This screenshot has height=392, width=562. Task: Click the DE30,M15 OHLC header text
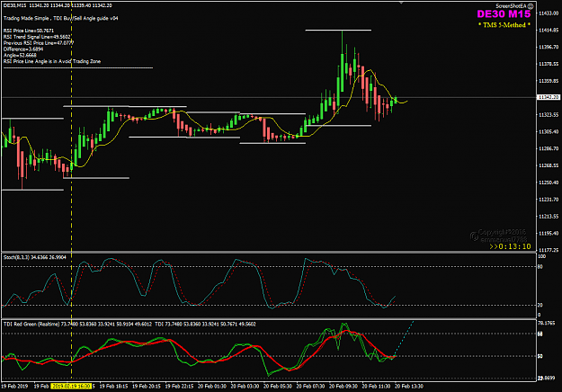(x=58, y=5)
